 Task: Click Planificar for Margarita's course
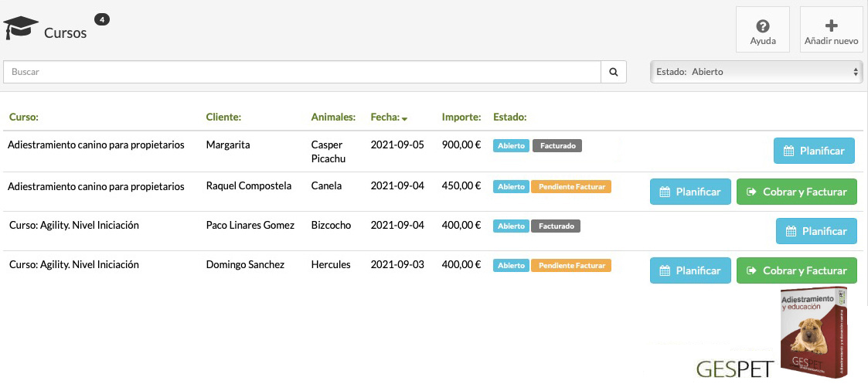coord(814,151)
